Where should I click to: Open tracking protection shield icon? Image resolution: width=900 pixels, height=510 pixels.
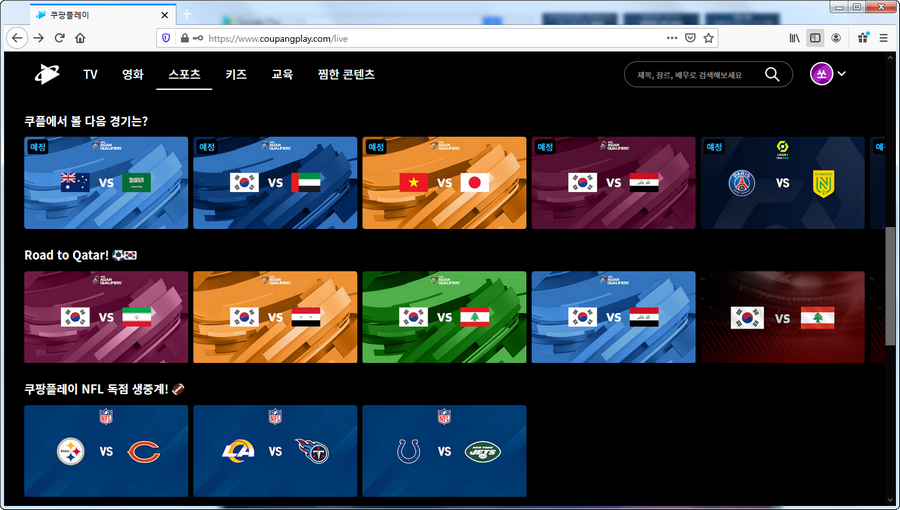click(x=166, y=38)
